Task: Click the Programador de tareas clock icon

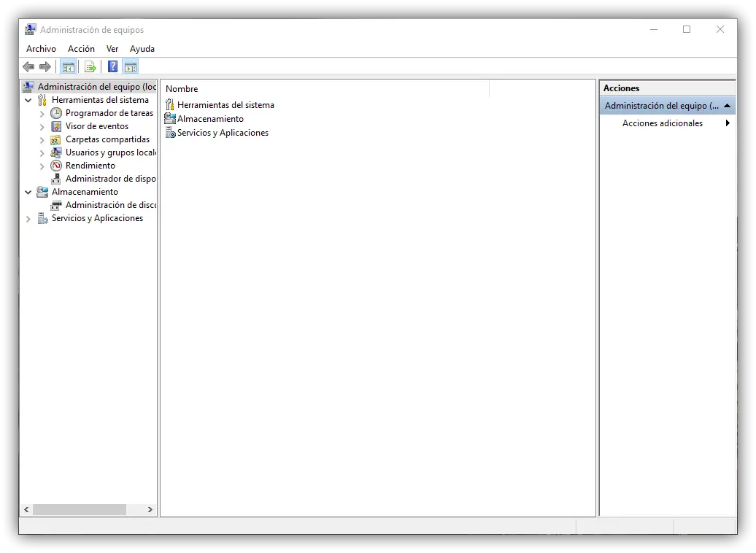Action: point(56,113)
